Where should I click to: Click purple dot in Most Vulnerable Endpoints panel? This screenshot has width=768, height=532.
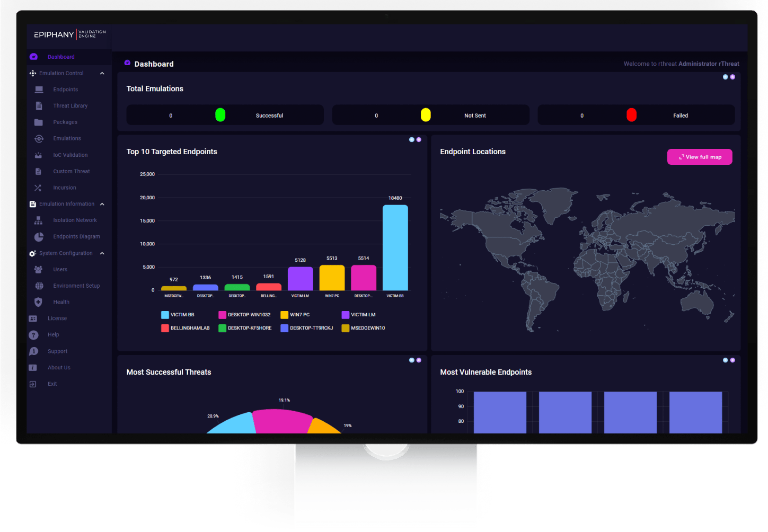[732, 360]
